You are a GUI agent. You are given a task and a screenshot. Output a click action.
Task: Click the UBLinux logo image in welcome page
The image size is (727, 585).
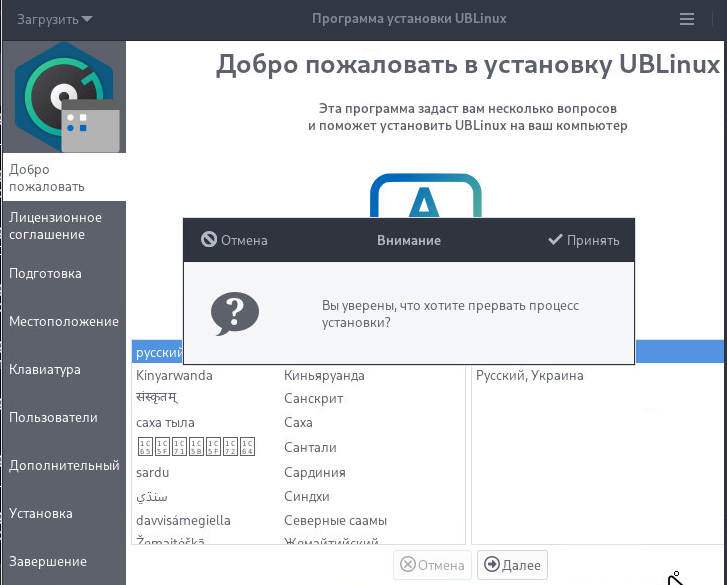[426, 195]
